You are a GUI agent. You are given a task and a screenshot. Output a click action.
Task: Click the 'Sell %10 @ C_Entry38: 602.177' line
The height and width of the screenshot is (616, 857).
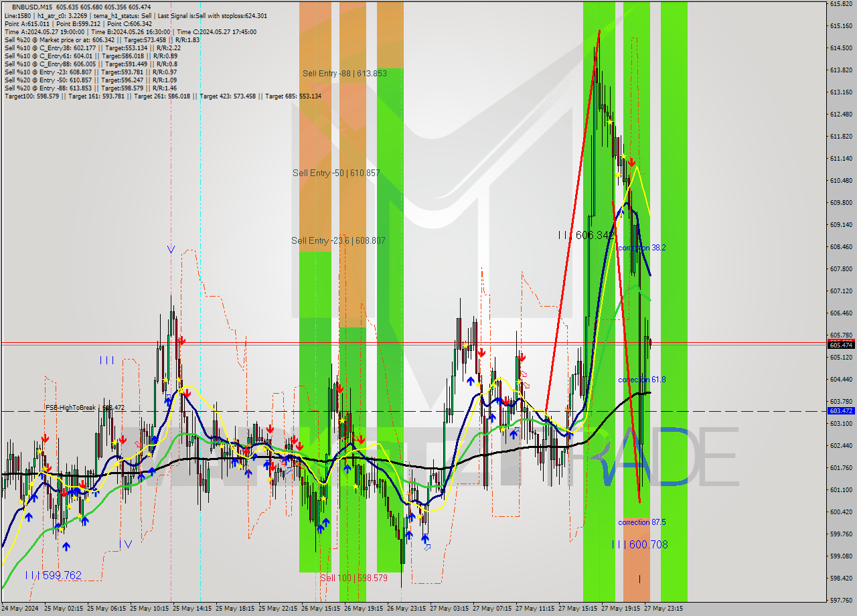click(92, 48)
